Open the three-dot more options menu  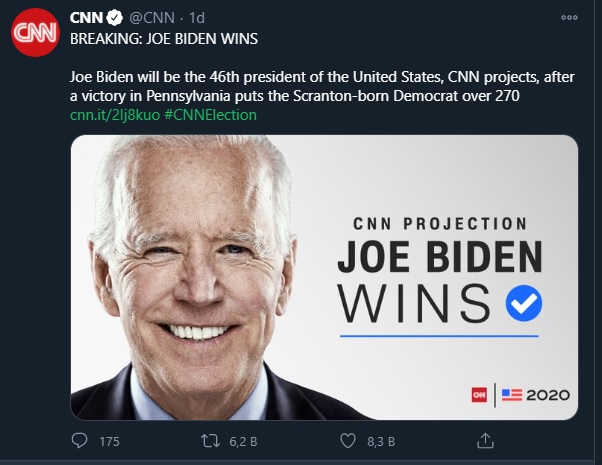pyautogui.click(x=569, y=19)
